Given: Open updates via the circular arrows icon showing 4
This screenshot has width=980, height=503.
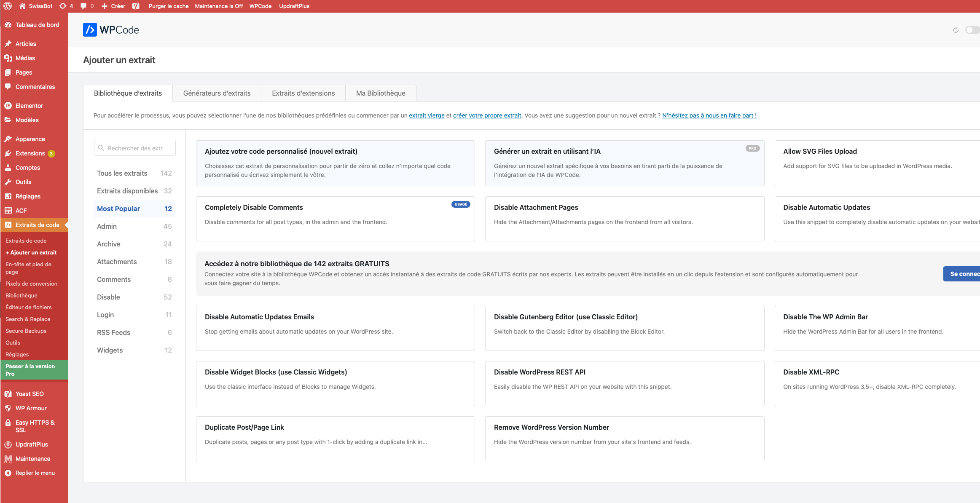Looking at the screenshot, I should point(62,6).
